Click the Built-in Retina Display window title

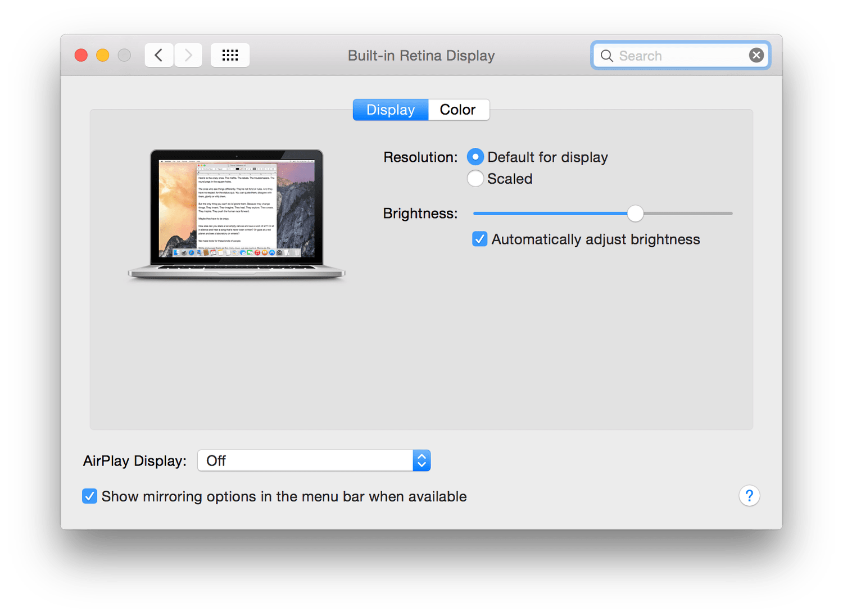tap(422, 56)
